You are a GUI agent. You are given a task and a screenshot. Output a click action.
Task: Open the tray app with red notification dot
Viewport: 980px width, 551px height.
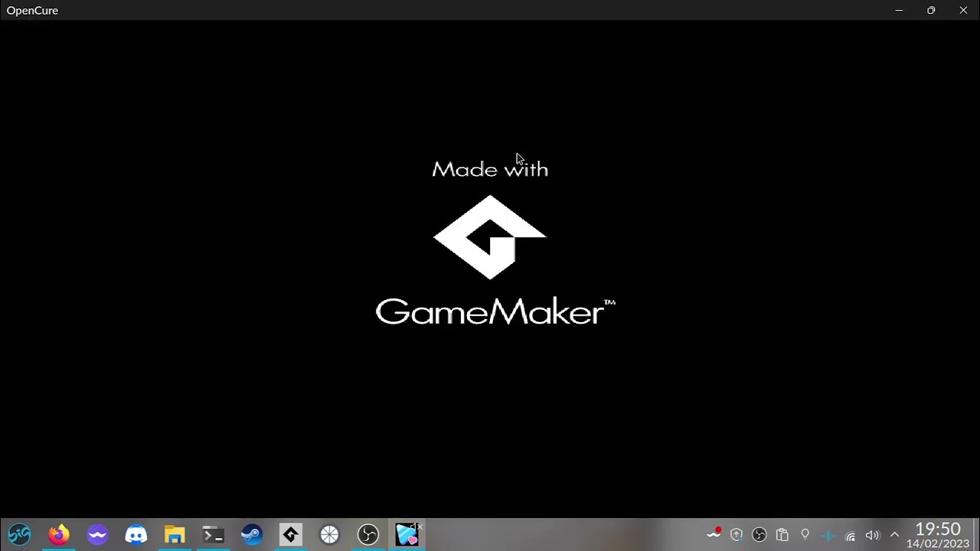pyautogui.click(x=714, y=534)
